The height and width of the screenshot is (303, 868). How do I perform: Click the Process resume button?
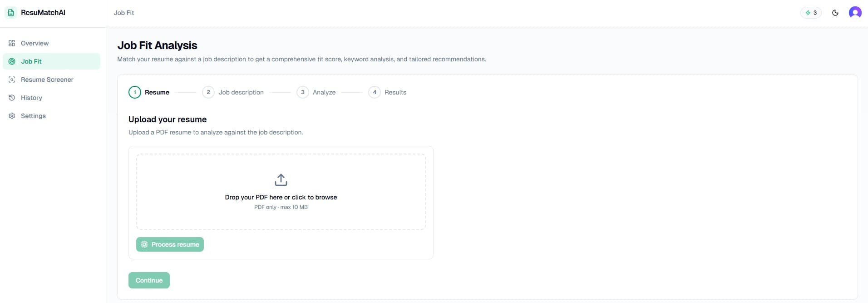click(x=170, y=244)
